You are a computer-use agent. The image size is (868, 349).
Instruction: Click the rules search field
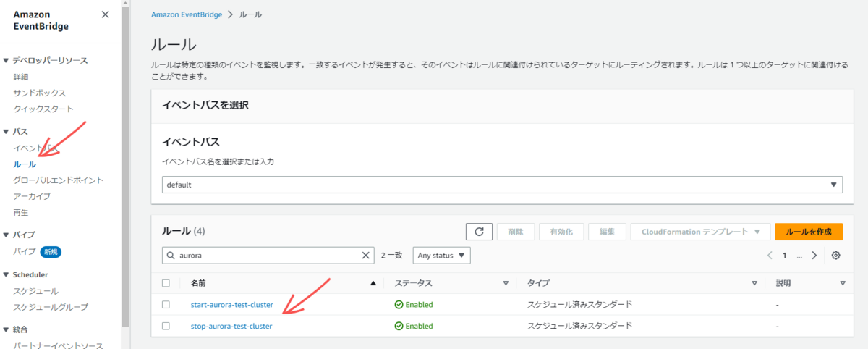269,256
